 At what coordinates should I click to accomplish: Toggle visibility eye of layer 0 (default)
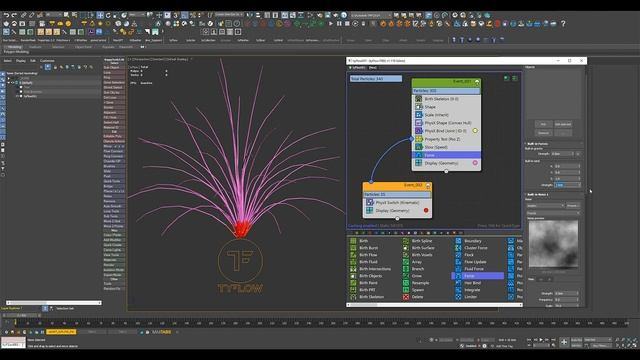[x=13, y=82]
